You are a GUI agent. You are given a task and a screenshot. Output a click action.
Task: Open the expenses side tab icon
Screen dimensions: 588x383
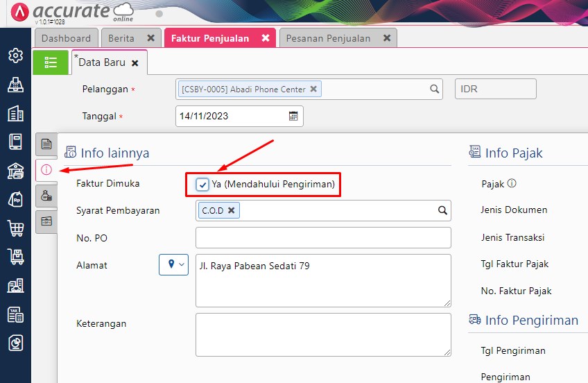pos(46,221)
